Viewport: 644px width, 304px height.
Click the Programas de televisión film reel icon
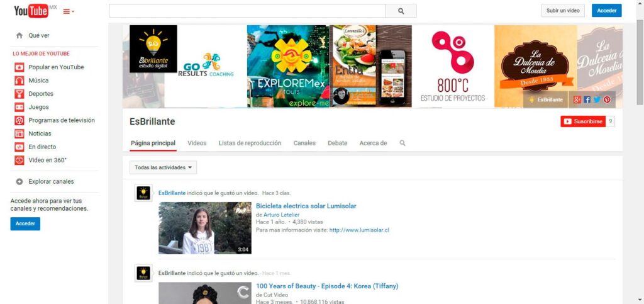(19, 120)
